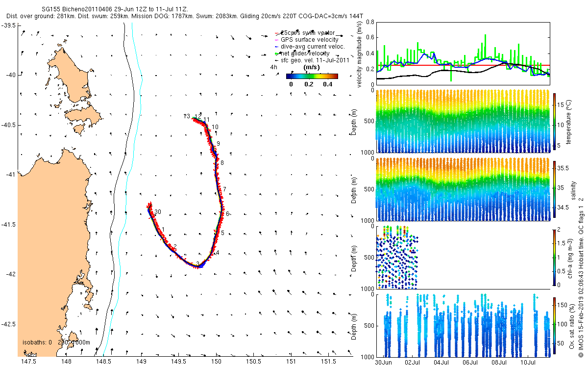Click the 'dive-avg current veloc.' legend entry

313,46
